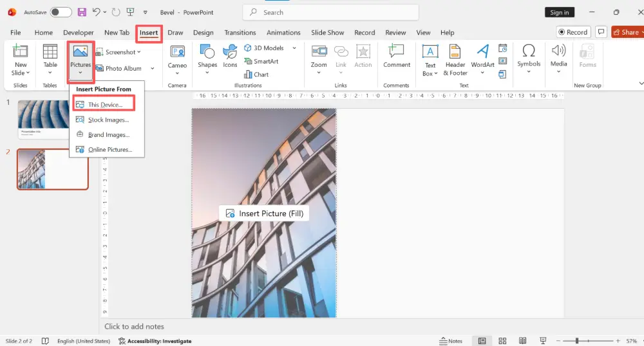Screen dimensions: 644x346
Task: Insert Object icon in Text group
Action: click(x=503, y=74)
